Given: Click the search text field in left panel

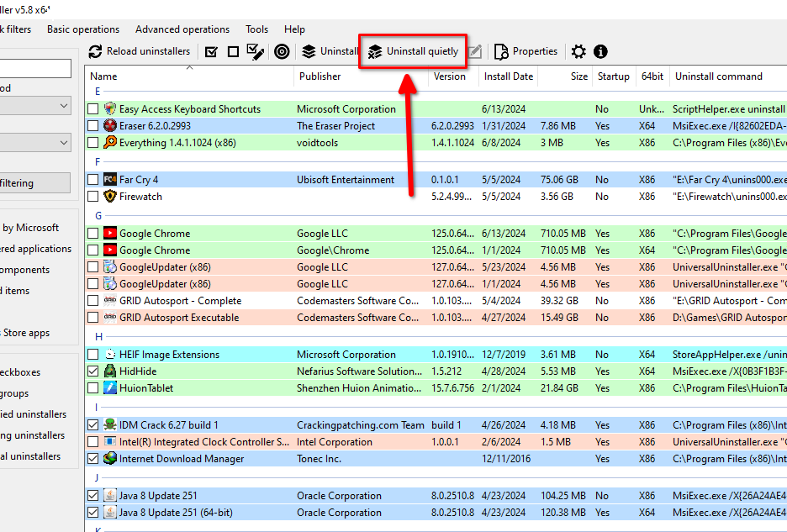Looking at the screenshot, I should [x=35, y=68].
